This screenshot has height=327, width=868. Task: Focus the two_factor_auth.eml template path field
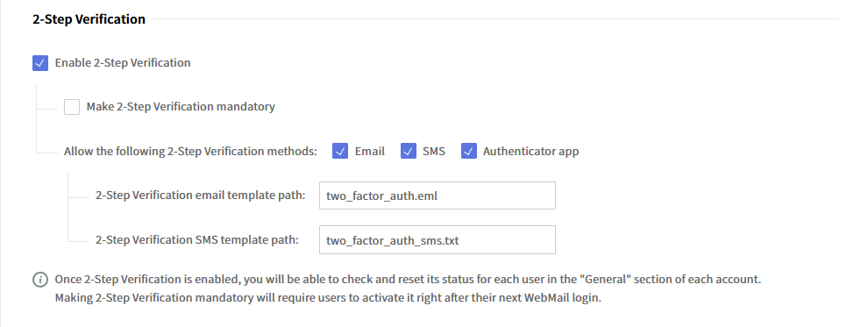click(x=438, y=195)
